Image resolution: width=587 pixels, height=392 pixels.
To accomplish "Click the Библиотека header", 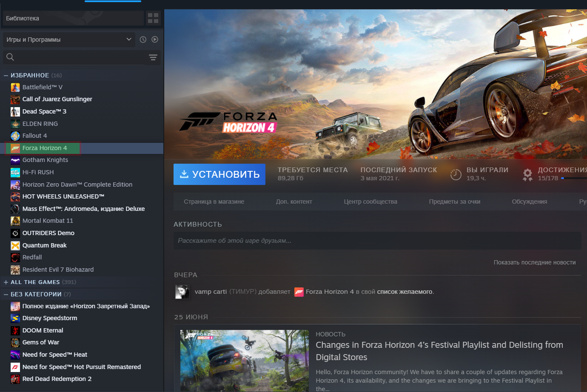I will [73, 18].
